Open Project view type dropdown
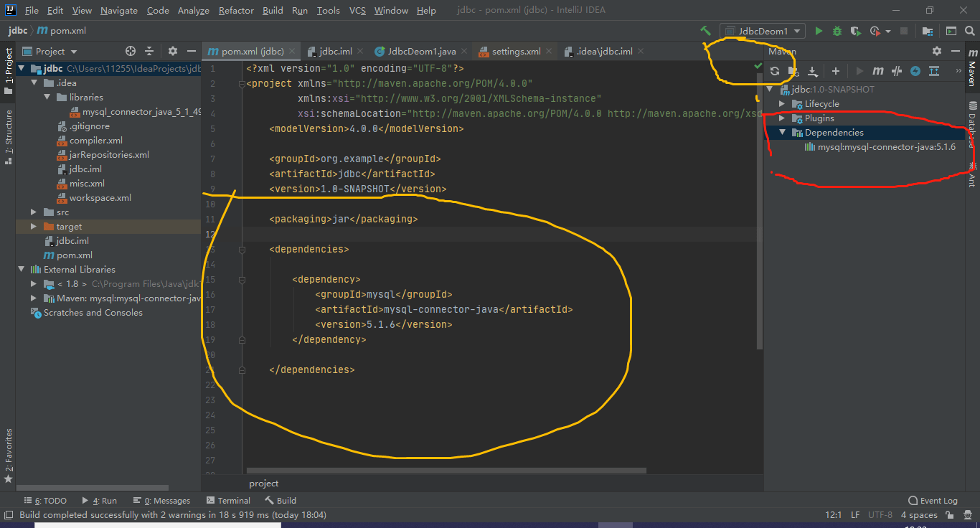 (x=50, y=51)
